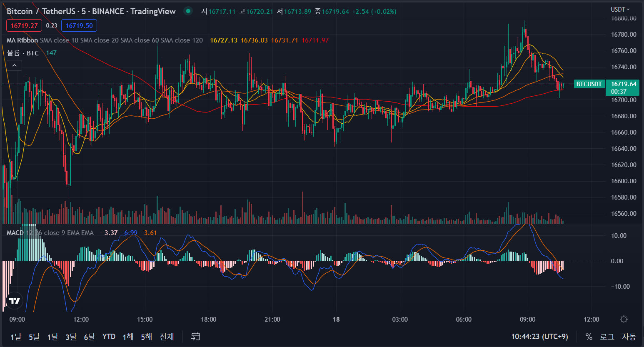Click time axis label 06:00
Viewport: 644px width, 347px height.
(x=464, y=320)
